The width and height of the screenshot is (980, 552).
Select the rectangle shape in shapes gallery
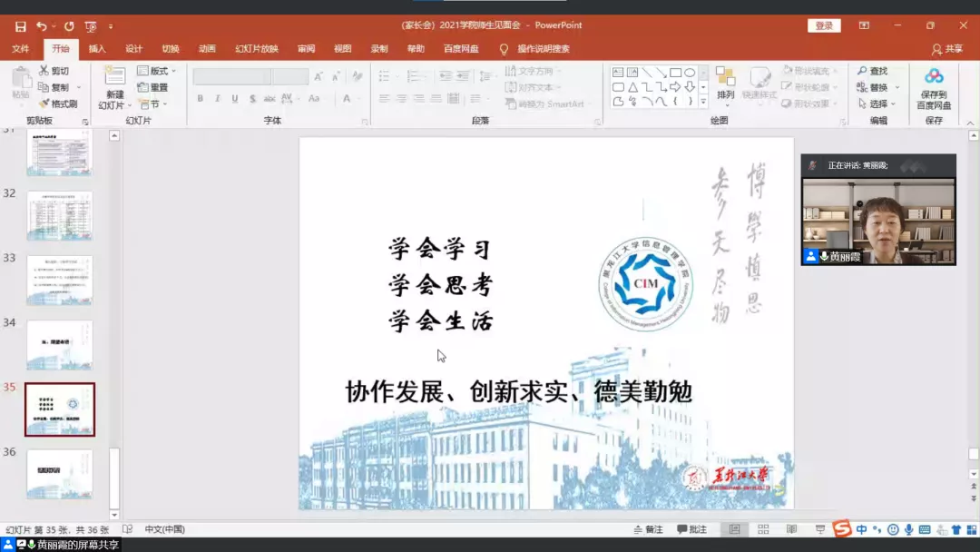point(676,73)
